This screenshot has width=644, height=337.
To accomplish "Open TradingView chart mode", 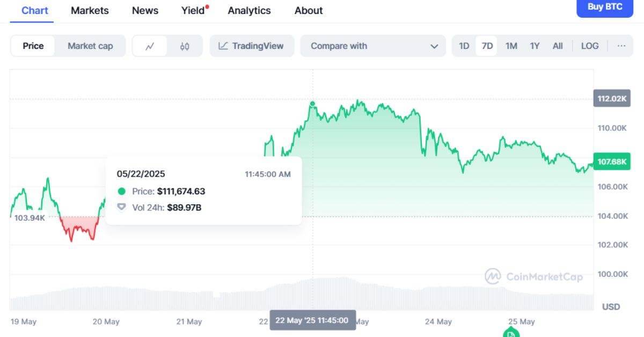I will tap(252, 46).
